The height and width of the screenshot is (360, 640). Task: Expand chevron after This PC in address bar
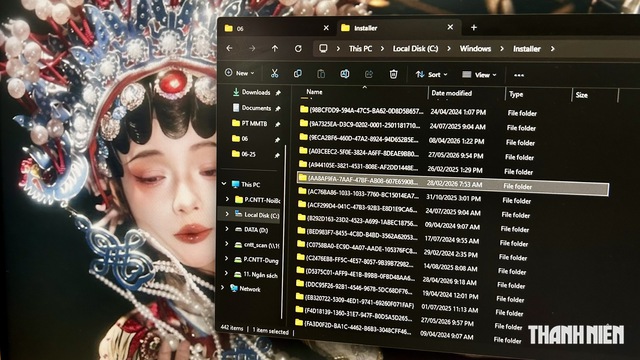point(382,49)
